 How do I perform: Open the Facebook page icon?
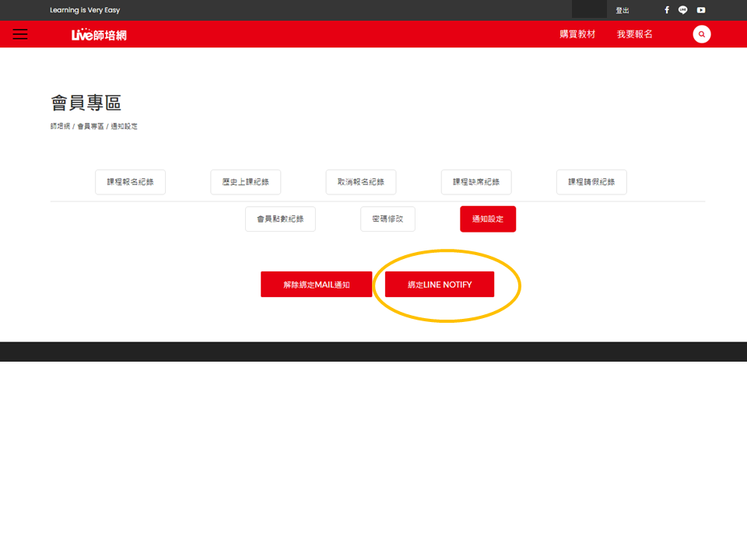tap(667, 10)
